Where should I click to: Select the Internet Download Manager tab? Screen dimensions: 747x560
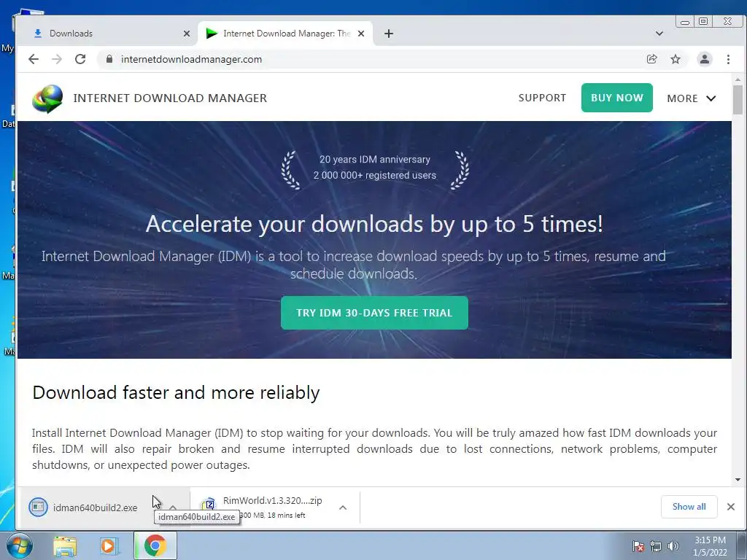(x=285, y=34)
